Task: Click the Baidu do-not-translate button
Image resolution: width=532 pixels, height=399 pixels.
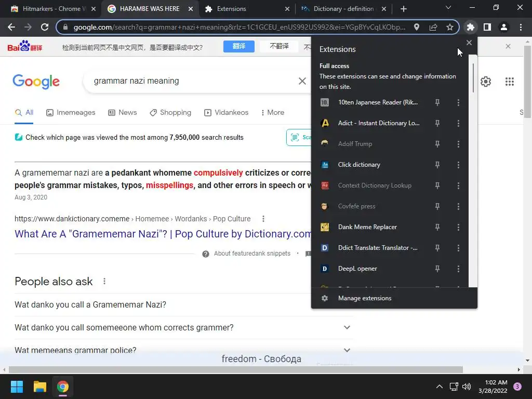Action: click(x=279, y=46)
